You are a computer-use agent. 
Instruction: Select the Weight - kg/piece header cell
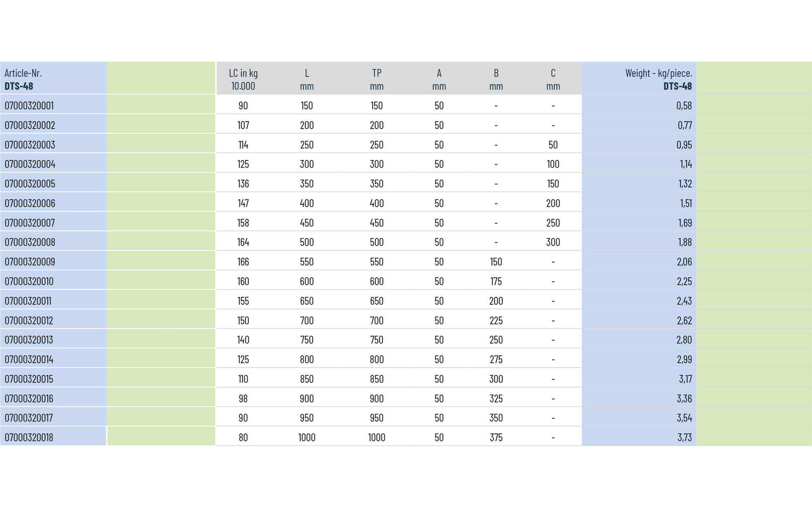click(658, 79)
